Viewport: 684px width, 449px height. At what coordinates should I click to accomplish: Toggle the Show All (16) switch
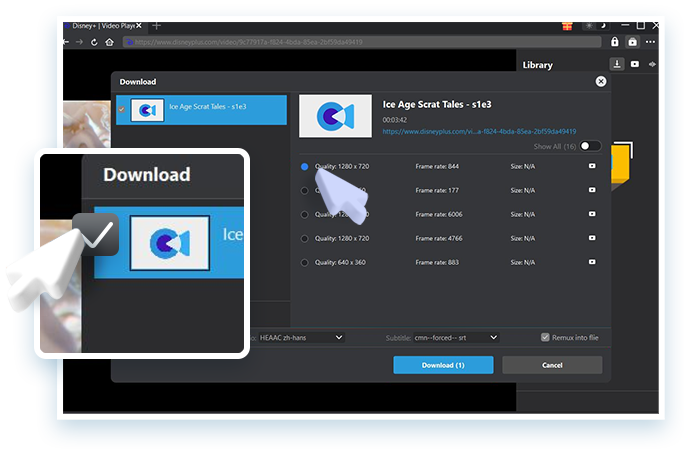[x=590, y=146]
